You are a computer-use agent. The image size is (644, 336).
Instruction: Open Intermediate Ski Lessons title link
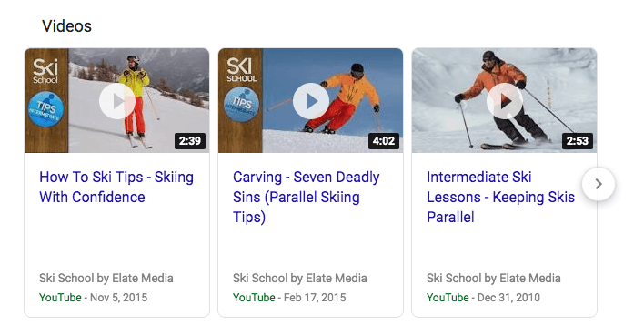coord(500,197)
